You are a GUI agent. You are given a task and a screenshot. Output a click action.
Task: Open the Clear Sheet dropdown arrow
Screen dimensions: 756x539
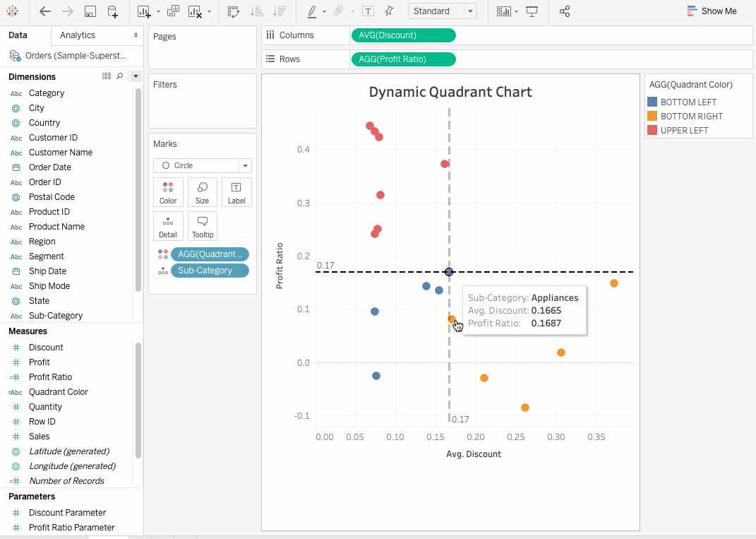click(x=209, y=11)
